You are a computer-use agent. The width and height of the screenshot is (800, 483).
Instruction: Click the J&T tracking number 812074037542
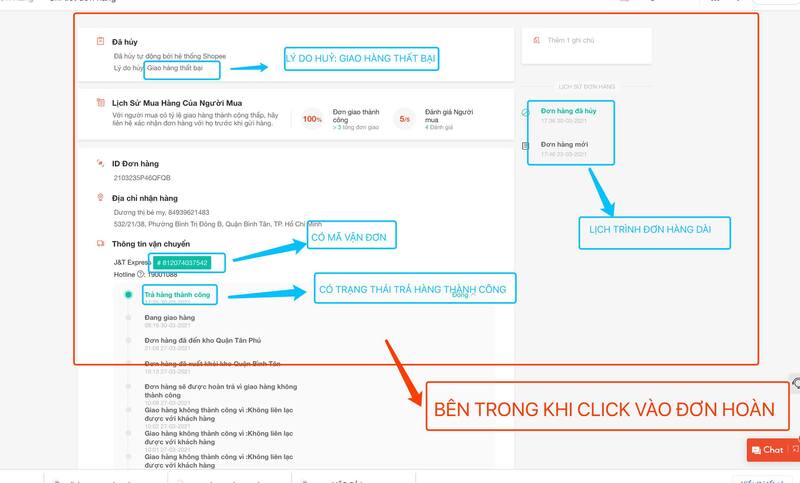182,263
